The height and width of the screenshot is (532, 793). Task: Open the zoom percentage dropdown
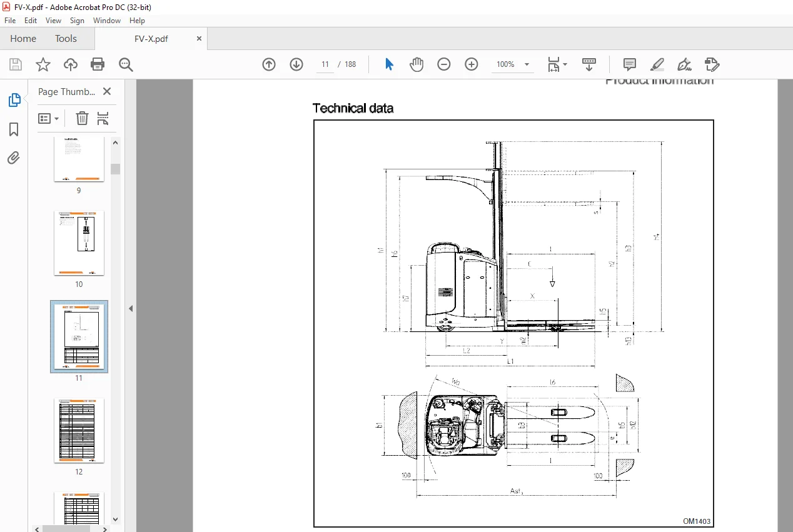[527, 64]
